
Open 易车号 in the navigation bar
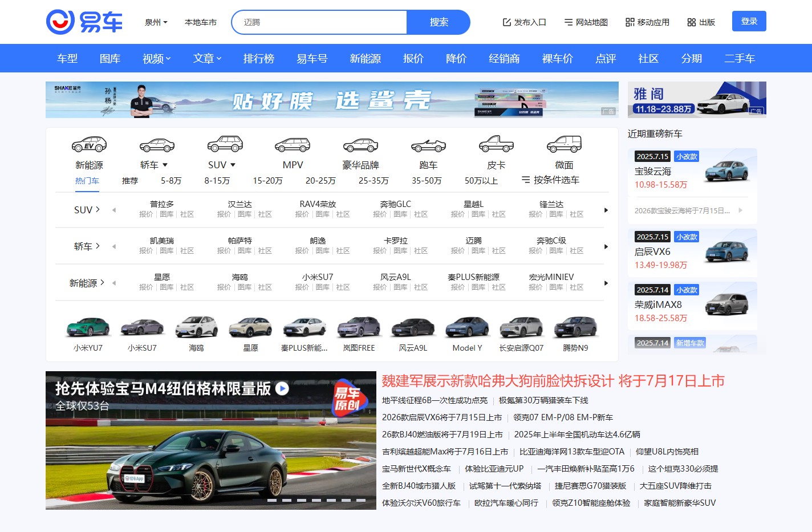(x=312, y=58)
